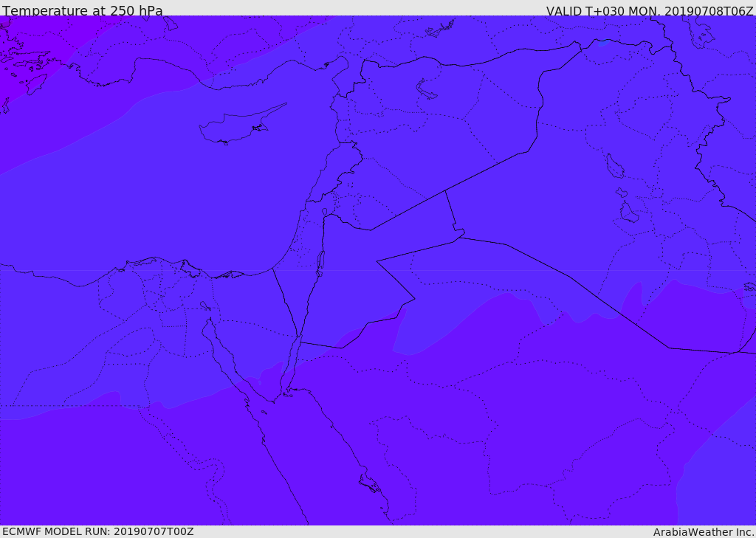Click the island of Cyprus on the map
Viewport: 756px width, 538px height.
point(241,125)
